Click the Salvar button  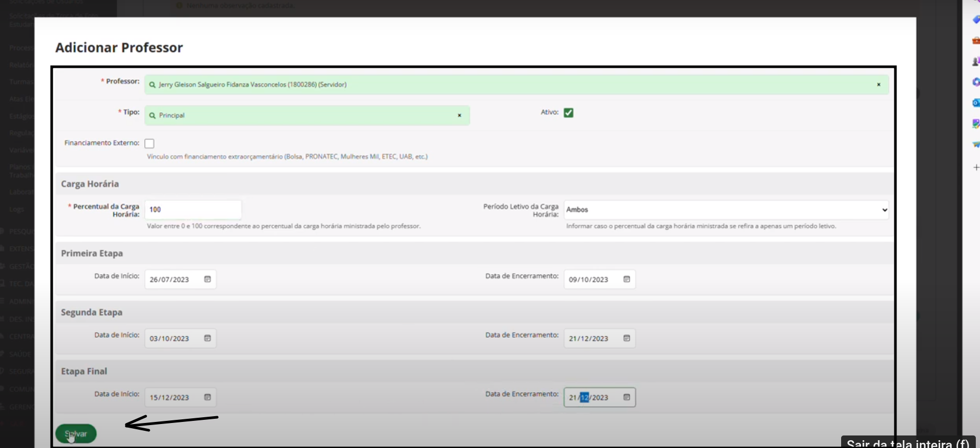point(76,434)
